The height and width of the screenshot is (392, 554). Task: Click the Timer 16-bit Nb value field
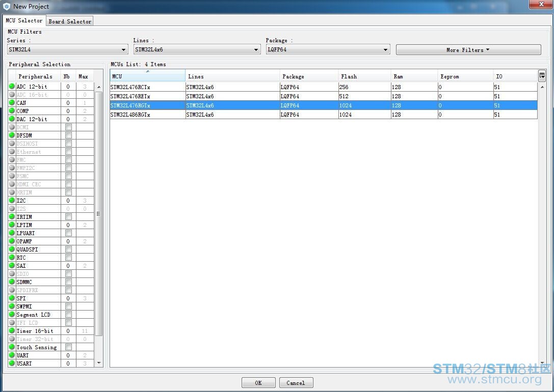coord(68,331)
